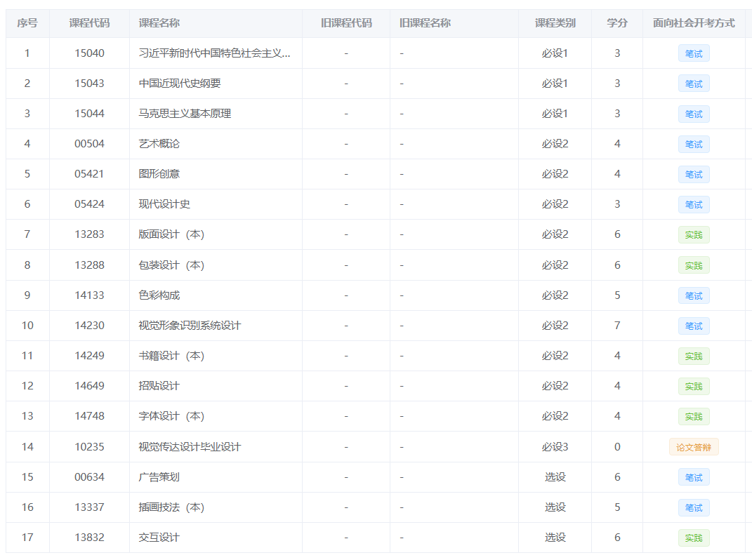Select course code 14133
This screenshot has width=752, height=560.
[89, 295]
